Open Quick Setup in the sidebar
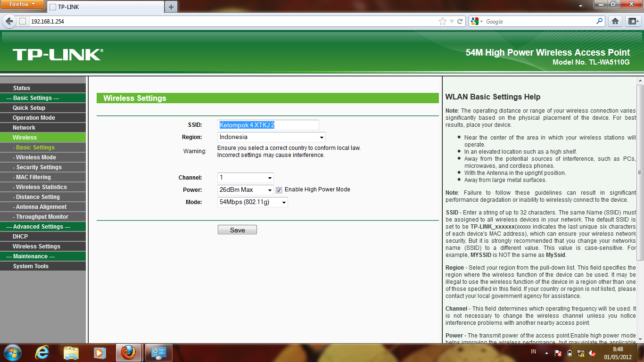 pos(43,108)
